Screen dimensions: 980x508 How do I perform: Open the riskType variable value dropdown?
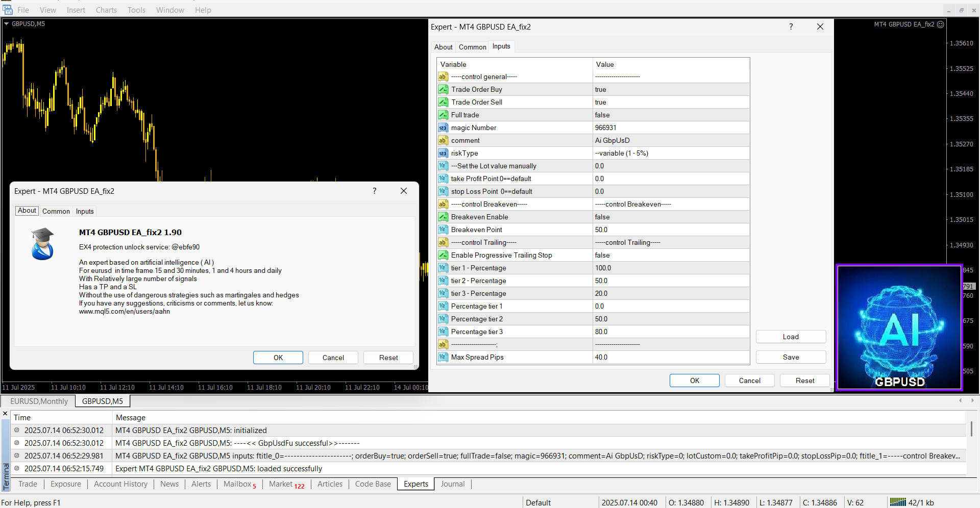click(x=670, y=153)
